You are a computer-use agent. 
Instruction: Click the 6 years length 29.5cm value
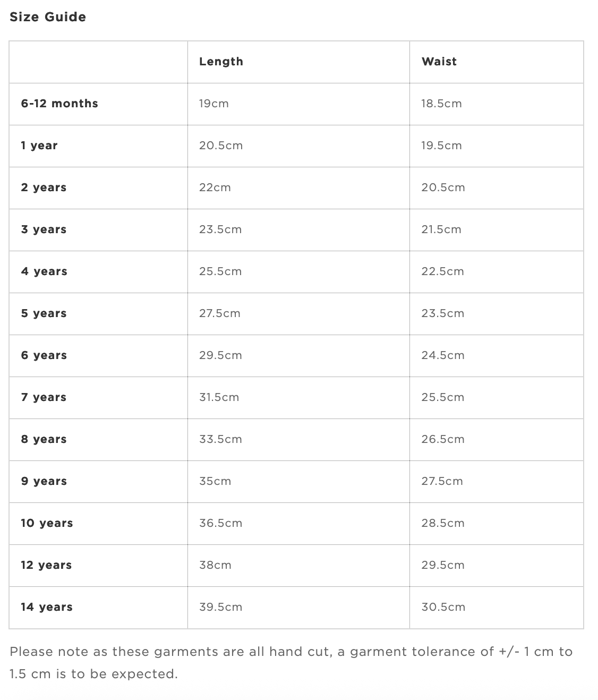[x=220, y=355]
